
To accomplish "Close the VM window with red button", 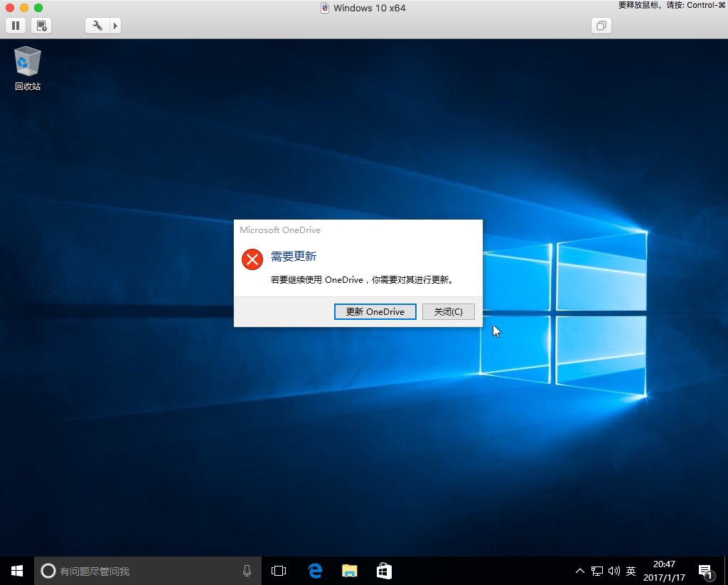I will (x=10, y=7).
